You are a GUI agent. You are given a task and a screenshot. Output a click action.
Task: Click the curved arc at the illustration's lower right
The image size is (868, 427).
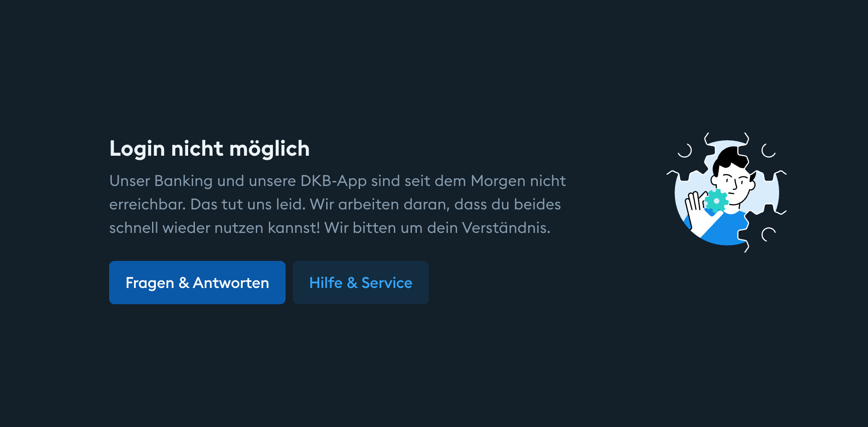768,234
